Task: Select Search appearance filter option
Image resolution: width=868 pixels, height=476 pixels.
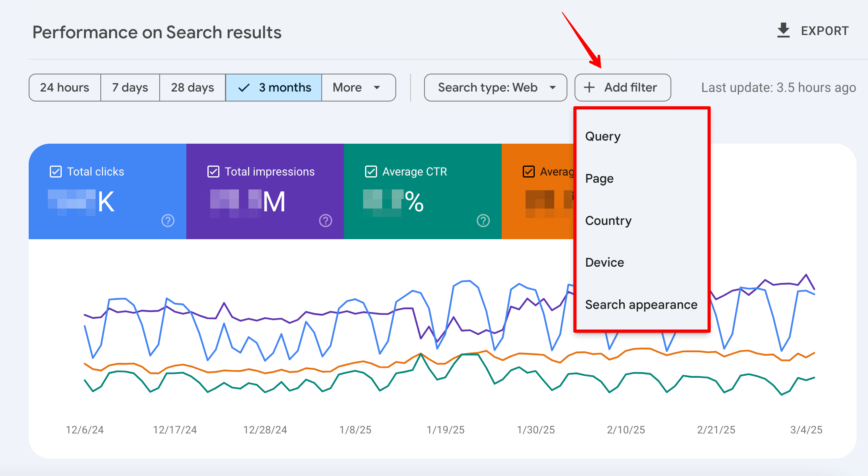Action: (x=641, y=305)
